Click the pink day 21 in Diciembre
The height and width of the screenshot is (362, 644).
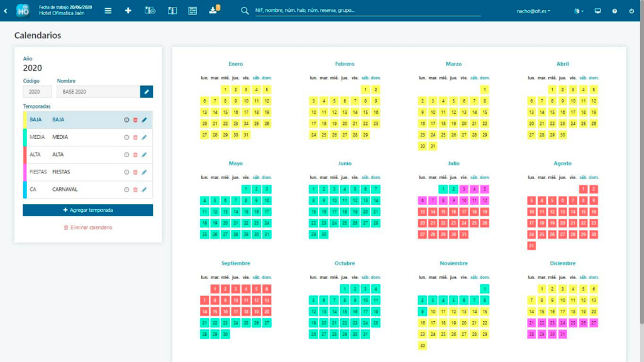pos(531,323)
